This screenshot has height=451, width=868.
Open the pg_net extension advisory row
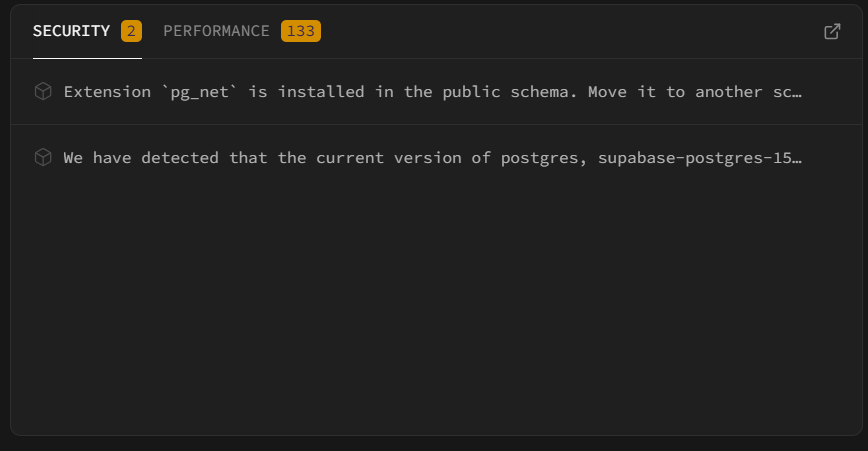tap(432, 91)
